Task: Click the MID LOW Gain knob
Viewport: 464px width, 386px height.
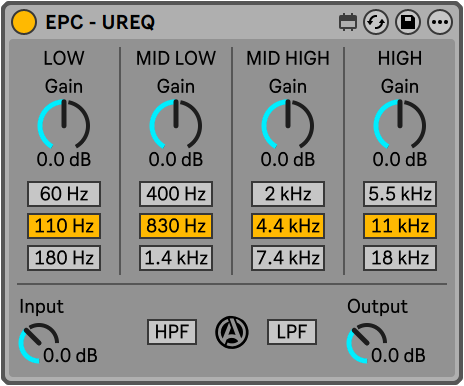Action: point(176,125)
